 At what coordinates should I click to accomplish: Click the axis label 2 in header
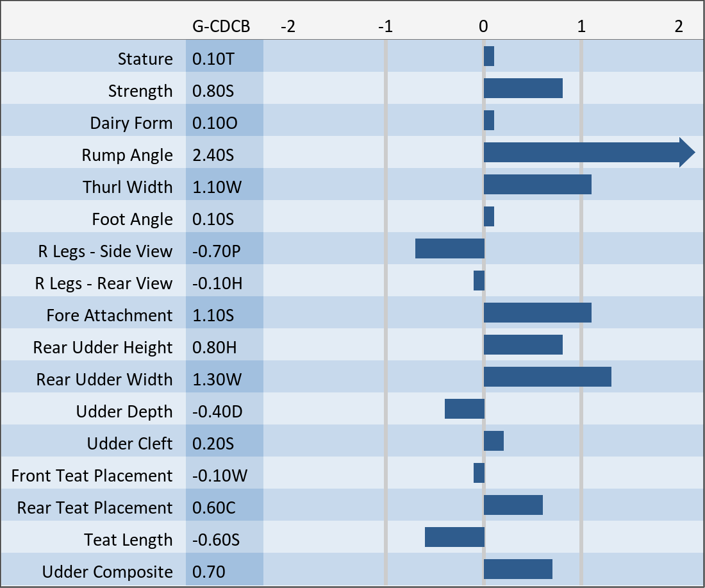(x=678, y=26)
